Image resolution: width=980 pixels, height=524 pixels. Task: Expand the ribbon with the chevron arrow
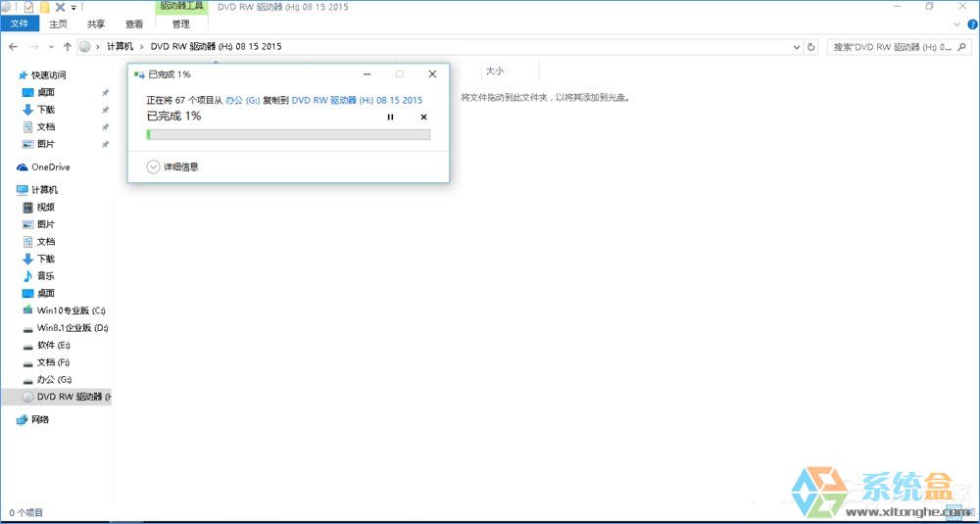click(x=956, y=24)
